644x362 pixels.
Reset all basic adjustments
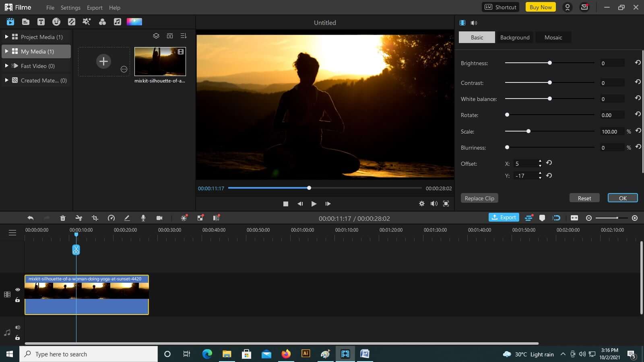[x=584, y=198]
